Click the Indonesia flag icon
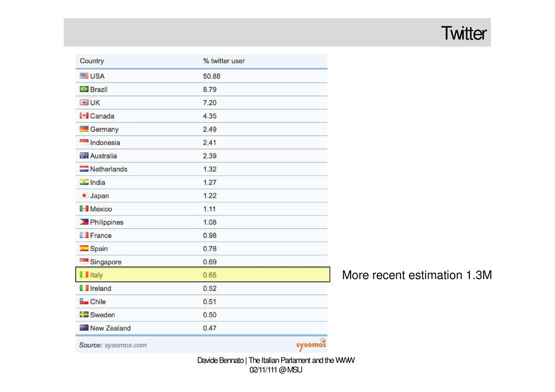Screen dimensions: 555x392 (84, 142)
